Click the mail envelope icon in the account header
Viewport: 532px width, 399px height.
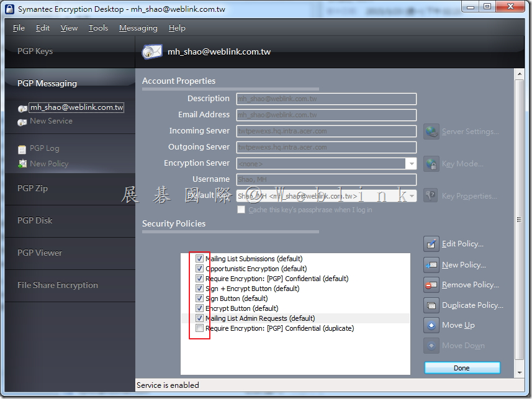[x=152, y=52]
